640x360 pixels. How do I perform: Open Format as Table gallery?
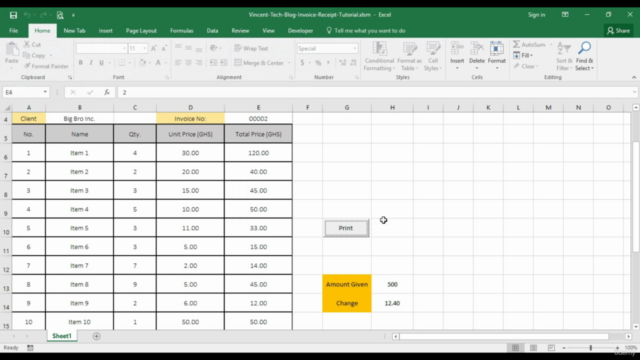409,56
